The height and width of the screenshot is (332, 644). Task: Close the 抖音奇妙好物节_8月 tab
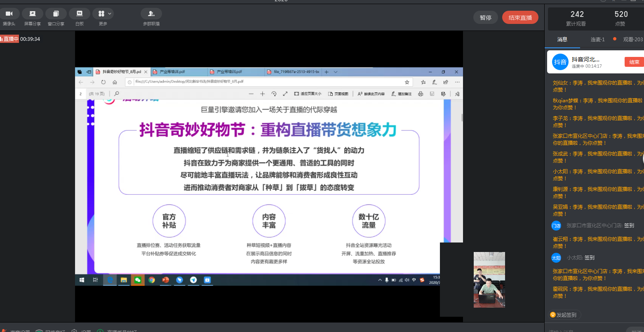coord(146,72)
